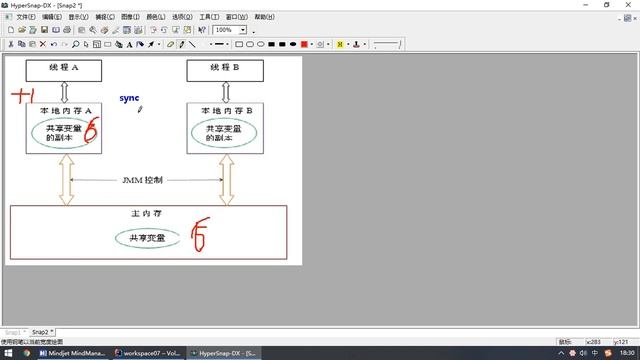The height and width of the screenshot is (360, 640).
Task: Switch to the Snap1 tab
Action: click(x=15, y=332)
